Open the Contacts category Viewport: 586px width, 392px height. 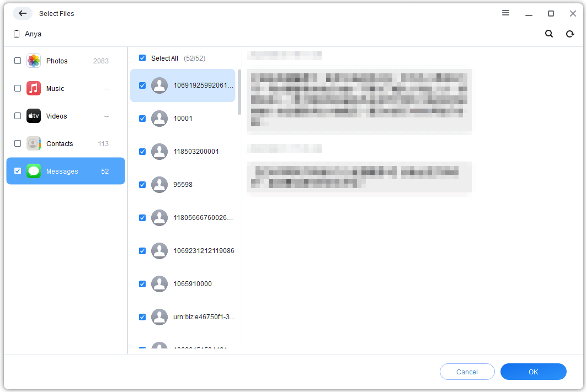(x=66, y=144)
